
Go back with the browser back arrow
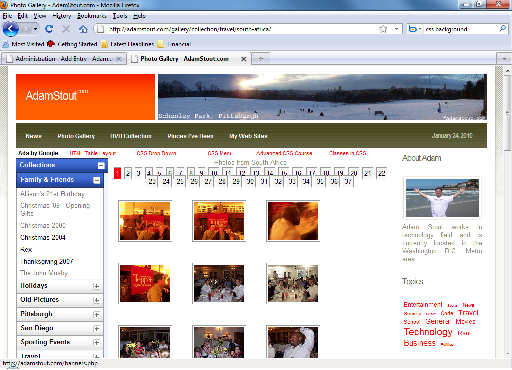click(x=11, y=29)
